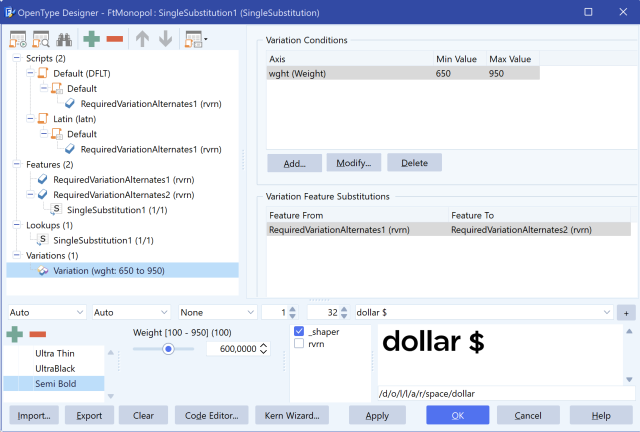This screenshot has width=640, height=432.
Task: Collapse the Latin (latn) script node
Action: coord(30,119)
